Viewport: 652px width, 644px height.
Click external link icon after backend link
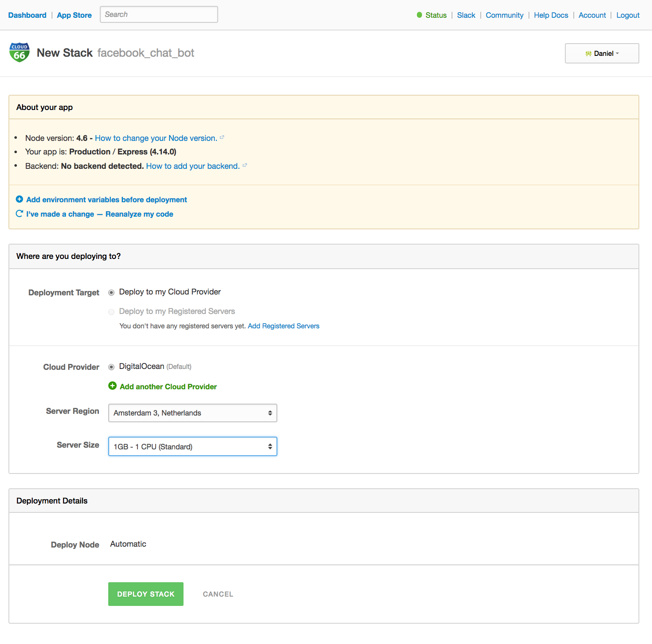tap(245, 165)
